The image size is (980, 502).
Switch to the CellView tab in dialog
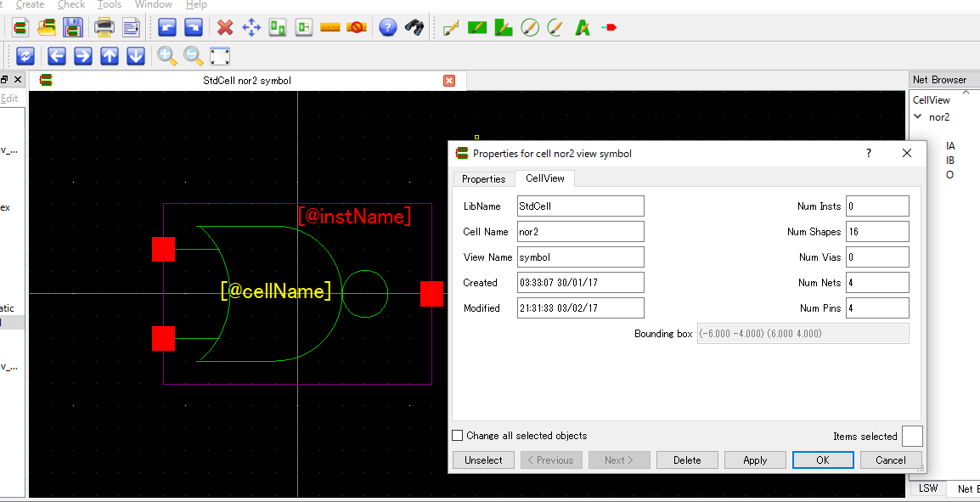coord(545,178)
